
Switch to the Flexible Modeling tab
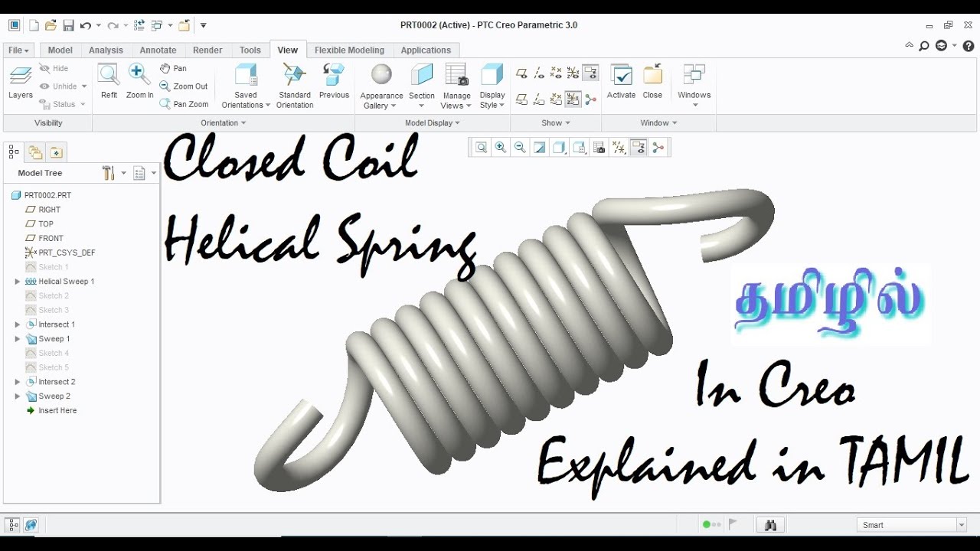pyautogui.click(x=349, y=51)
